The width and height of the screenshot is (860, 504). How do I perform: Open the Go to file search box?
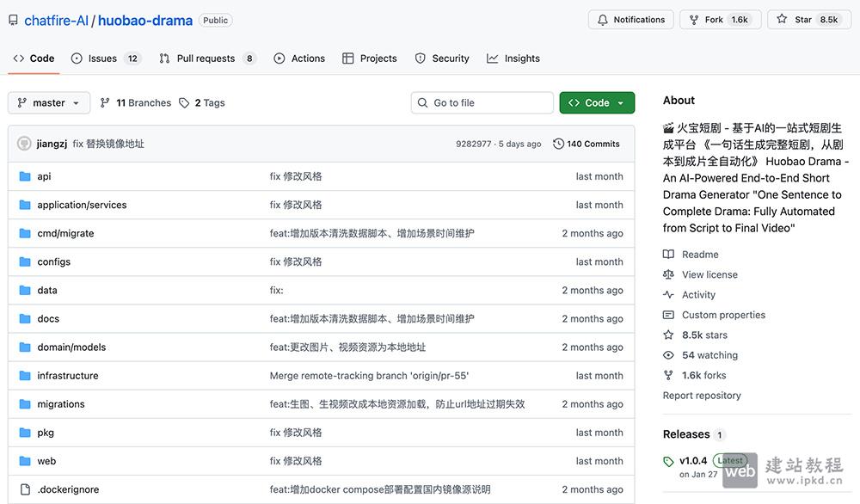(482, 102)
